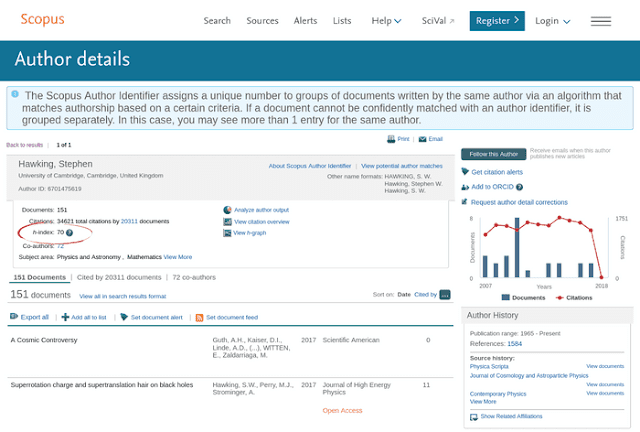The width and height of the screenshot is (640, 432).
Task: Click the Scientific American source name
Action: pos(351,340)
